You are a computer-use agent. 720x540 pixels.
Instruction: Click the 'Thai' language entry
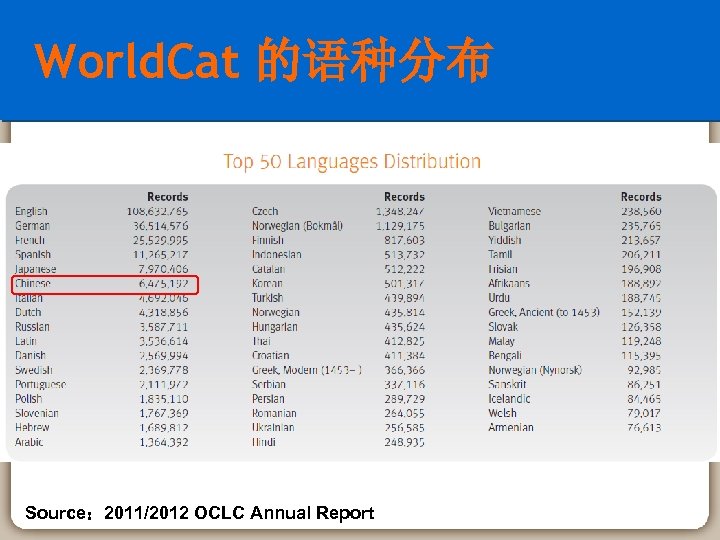point(261,341)
